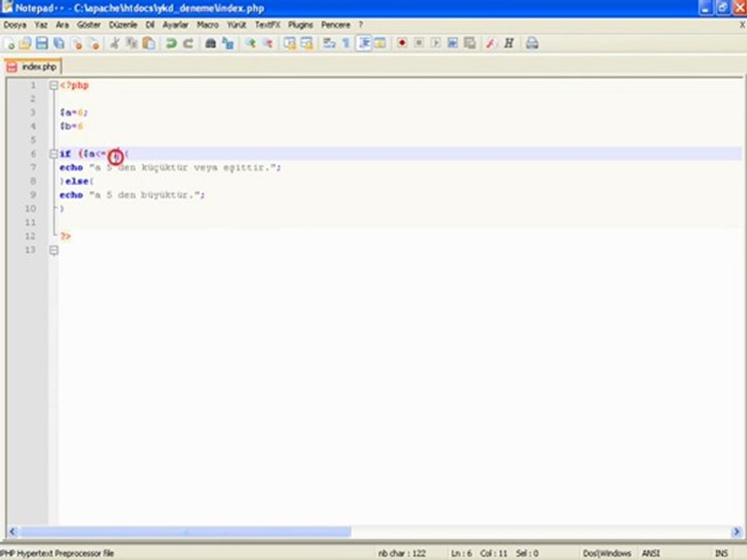Click line number 11 in the margin
Viewport: 747px width, 560px height.
[30, 222]
